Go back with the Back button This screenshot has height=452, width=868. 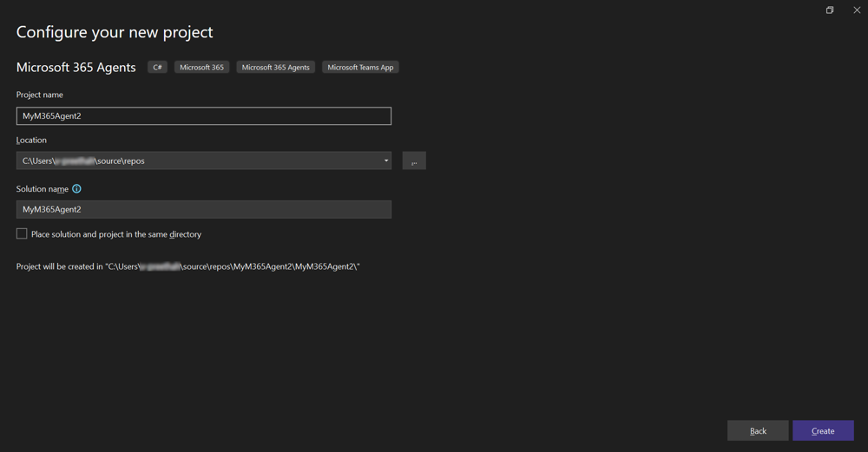click(758, 430)
